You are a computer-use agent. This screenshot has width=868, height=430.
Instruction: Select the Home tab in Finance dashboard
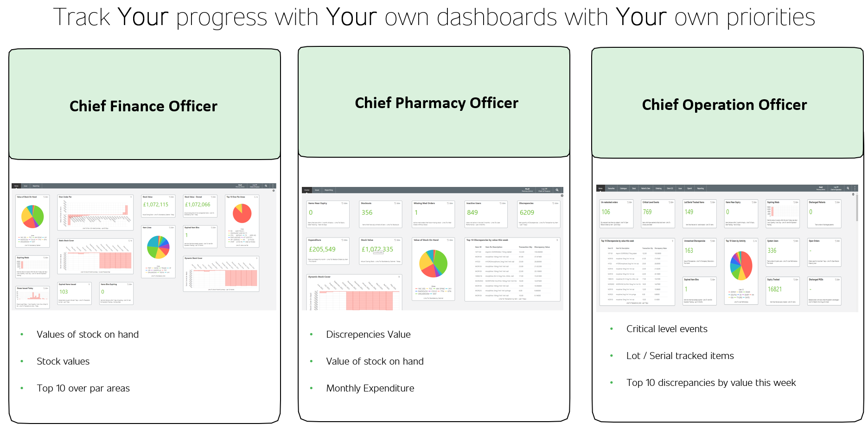point(16,186)
